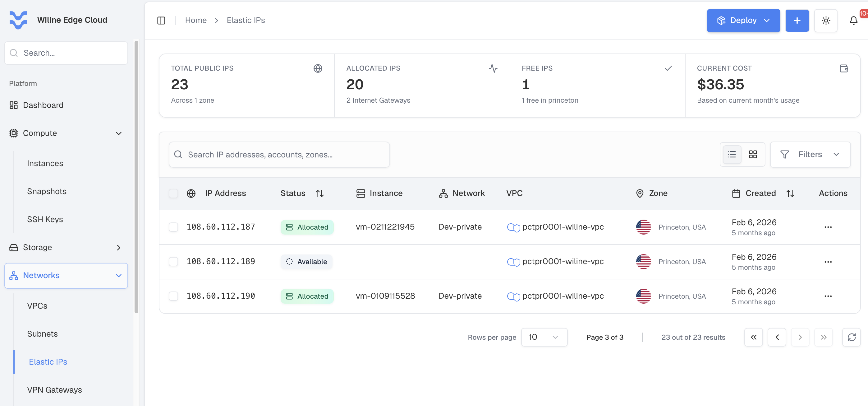
Task: Open the Deploy dropdown
Action: pos(743,21)
